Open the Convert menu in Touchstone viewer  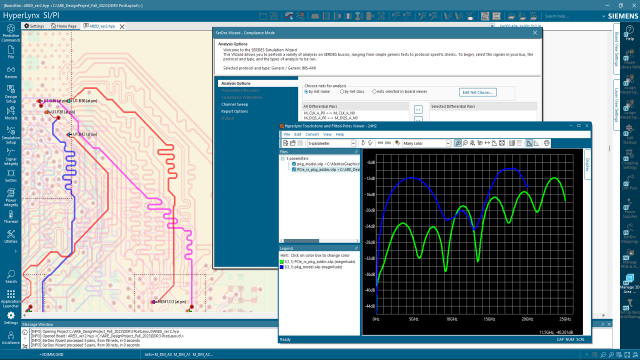(x=312, y=134)
